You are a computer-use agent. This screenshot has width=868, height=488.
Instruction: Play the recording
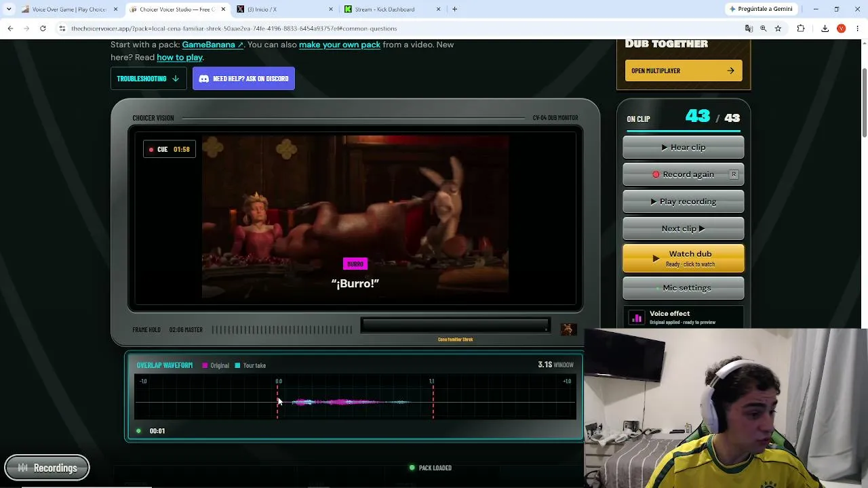[x=684, y=201]
